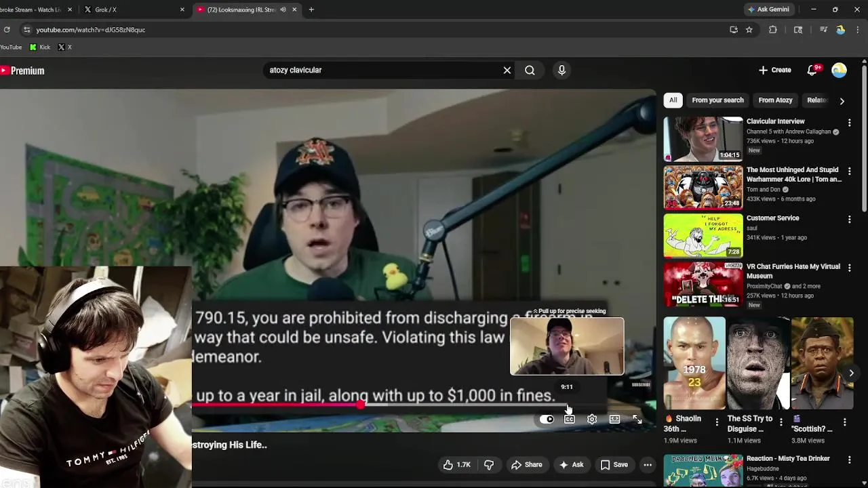
Task: Open options menu for Clavicular Interview
Action: [849, 123]
